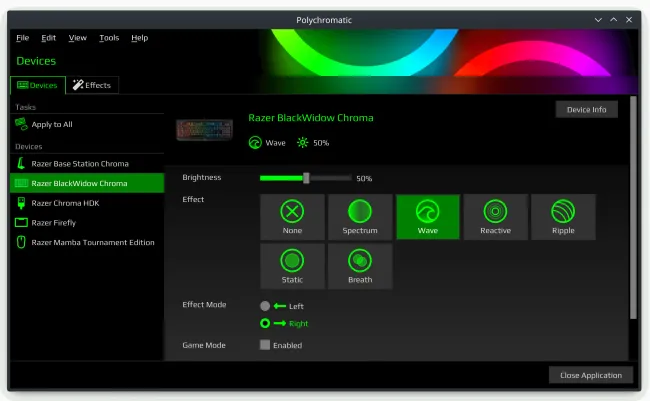Image resolution: width=650 pixels, height=401 pixels.
Task: Open the Edit menu
Action: tap(49, 38)
